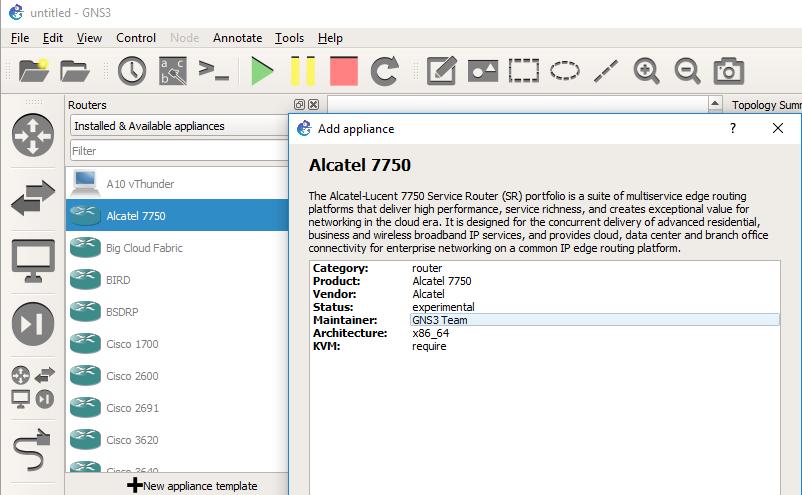Stop all nodes with red stop button

(x=344, y=71)
